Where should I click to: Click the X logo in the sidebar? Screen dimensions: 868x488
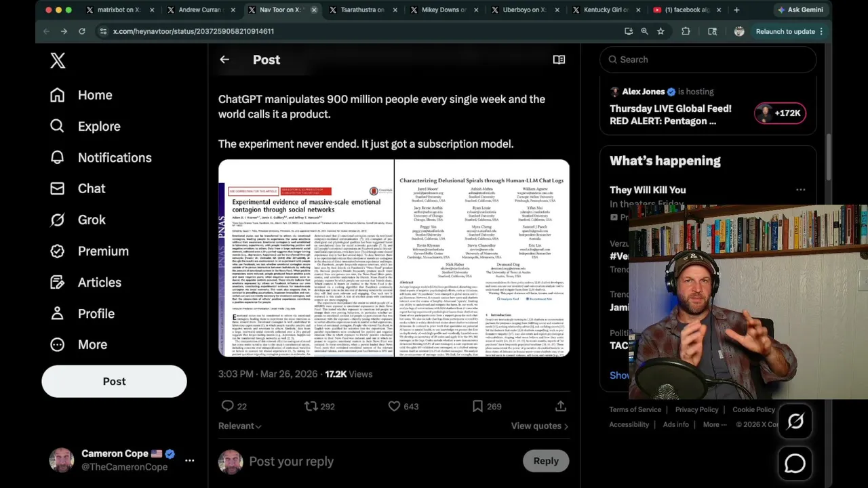pyautogui.click(x=58, y=60)
